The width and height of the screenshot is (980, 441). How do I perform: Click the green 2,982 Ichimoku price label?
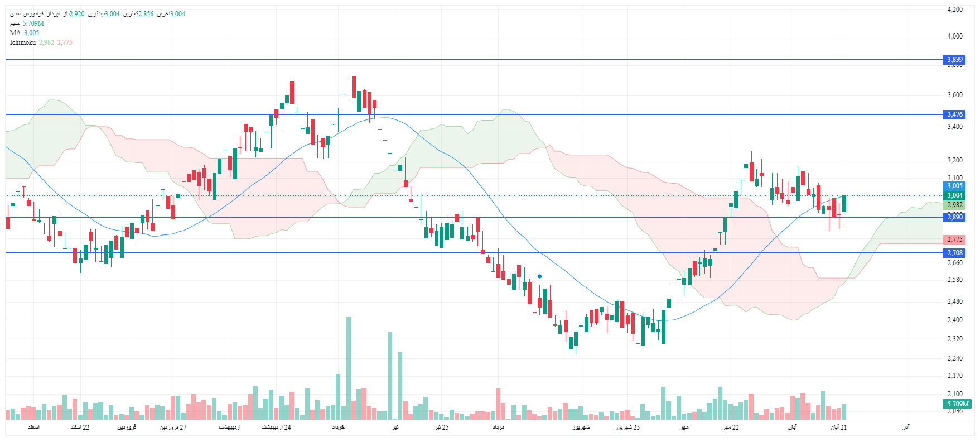[955, 205]
